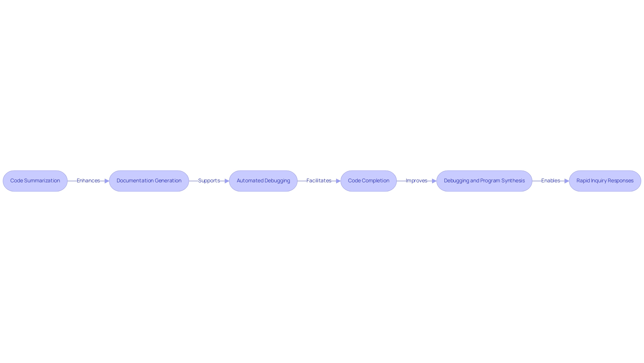Click the Improves edge label

click(416, 181)
